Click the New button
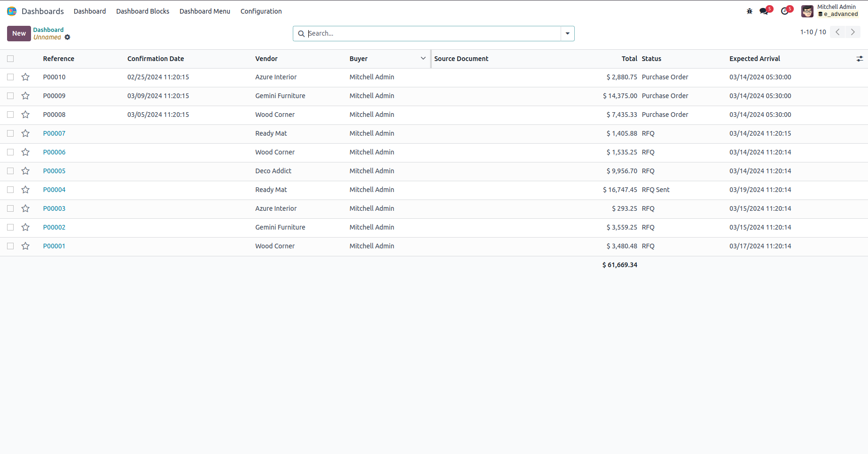This screenshot has width=868, height=454. (x=19, y=33)
